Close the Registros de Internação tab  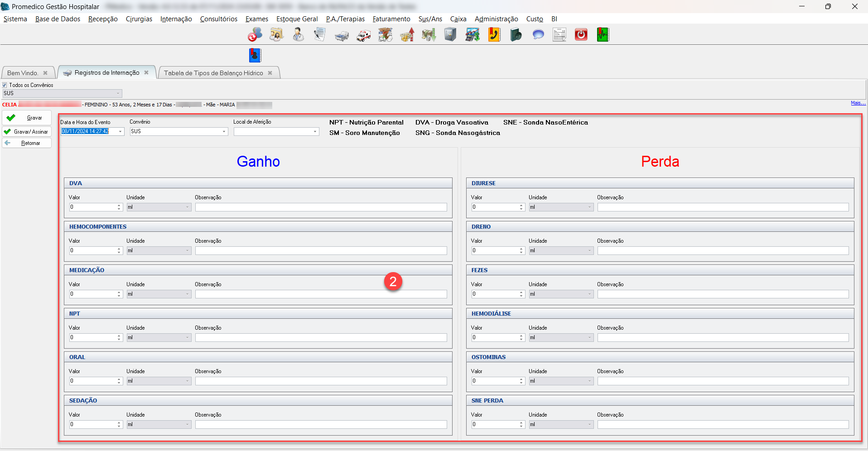[146, 72]
